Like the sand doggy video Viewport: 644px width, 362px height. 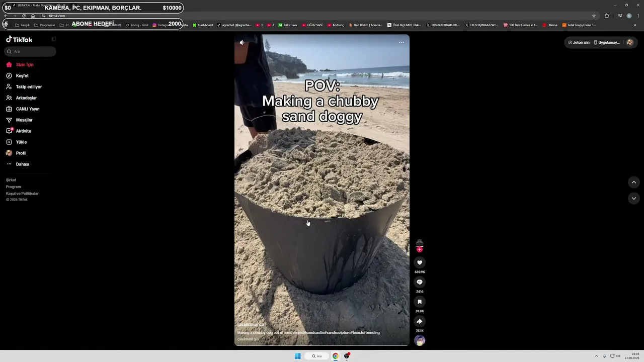[420, 262]
